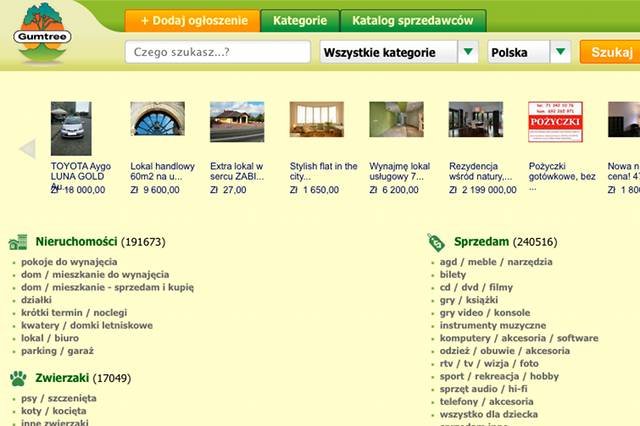This screenshot has height=426, width=640.
Task: Click the Nieruchomości house icon
Action: pos(18,242)
